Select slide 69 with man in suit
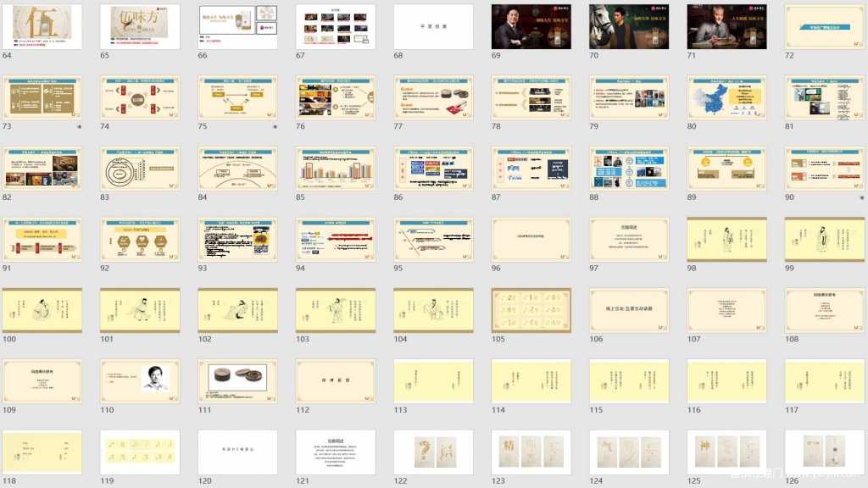Viewport: 868px width, 488px height. coord(531,27)
